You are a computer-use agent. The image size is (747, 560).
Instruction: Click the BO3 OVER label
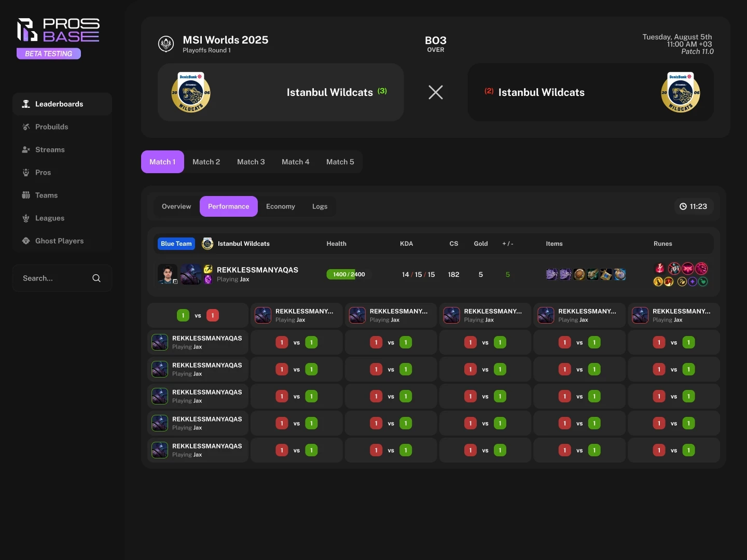[436, 44]
